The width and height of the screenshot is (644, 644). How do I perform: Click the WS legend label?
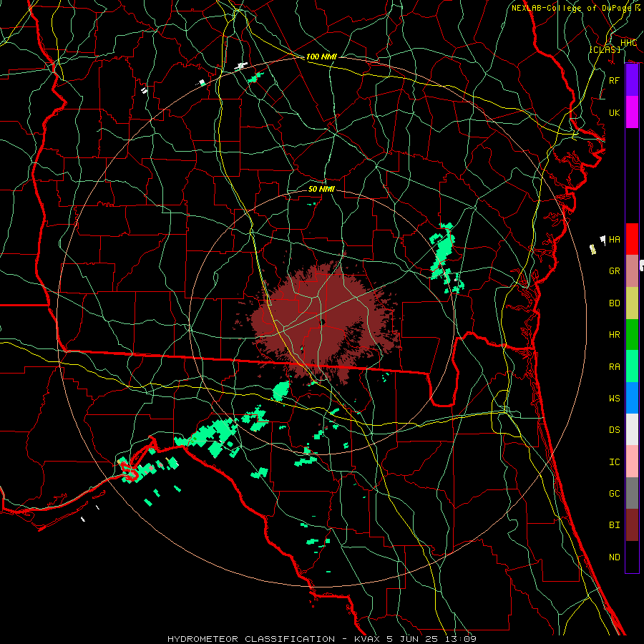pyautogui.click(x=615, y=399)
